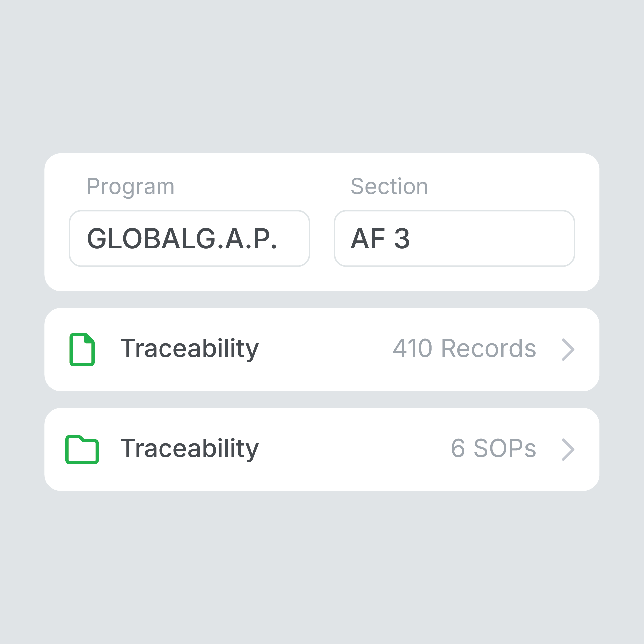Click the GLOBALG.A.P. value text

[182, 239]
